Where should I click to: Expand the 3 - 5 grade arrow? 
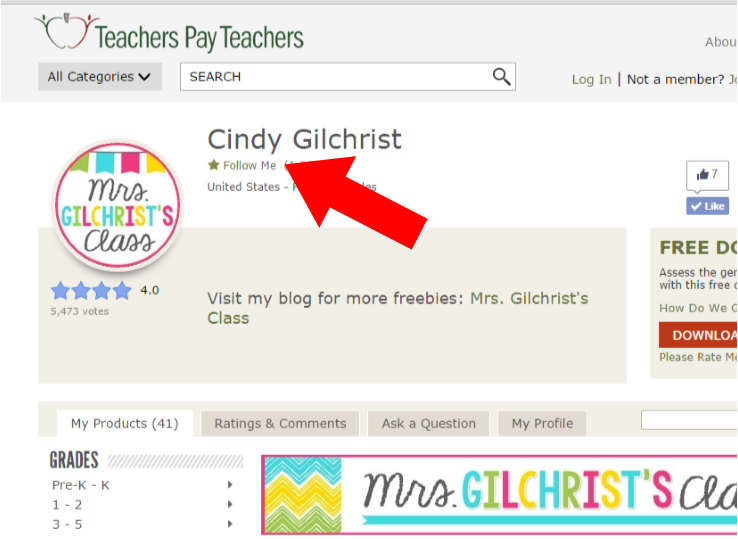[x=230, y=524]
